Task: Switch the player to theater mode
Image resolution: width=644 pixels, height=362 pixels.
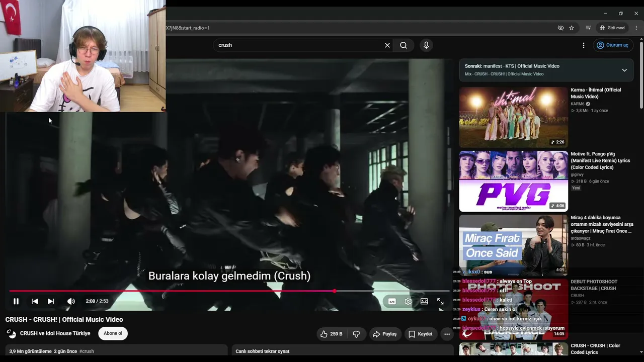Action: point(424,301)
